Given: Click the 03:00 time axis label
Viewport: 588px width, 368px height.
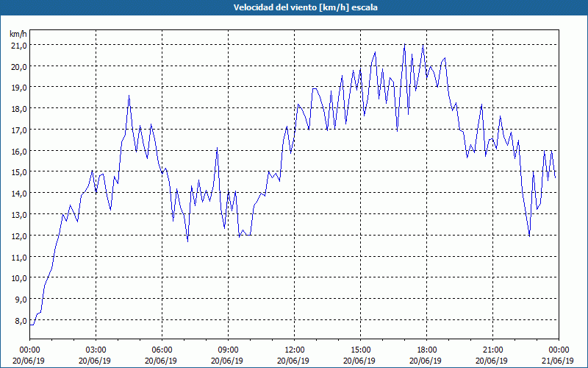Looking at the screenshot, I should click(96, 350).
